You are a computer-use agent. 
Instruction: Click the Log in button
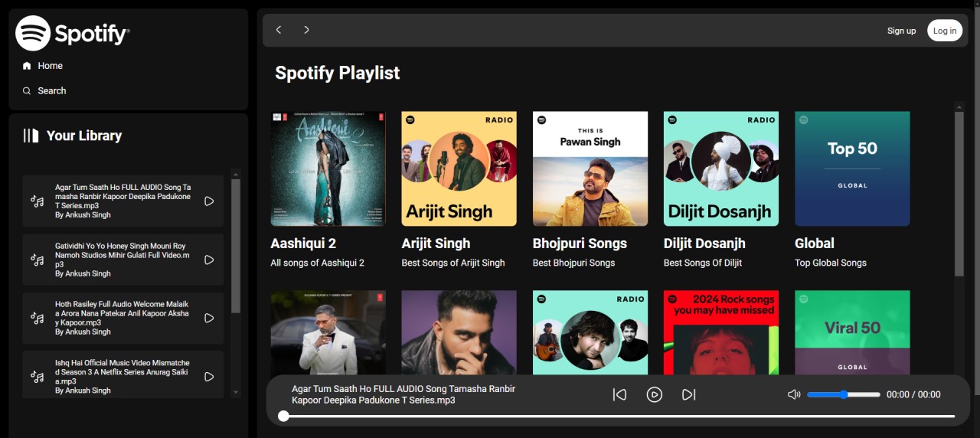(x=945, y=31)
